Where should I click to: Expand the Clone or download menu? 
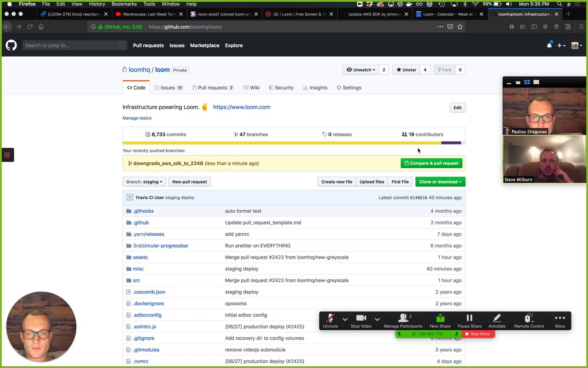440,182
